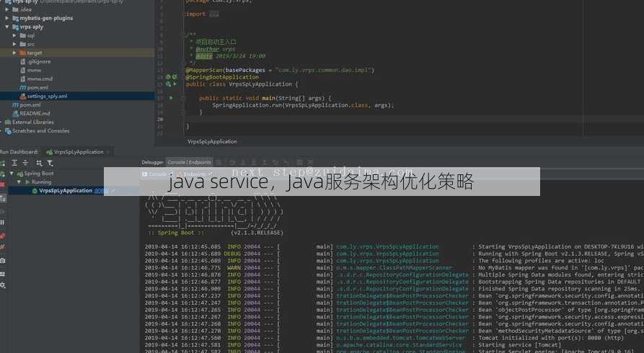This screenshot has width=644, height=353.
Task: Click the camera thread dump icon
Action: point(2,261)
